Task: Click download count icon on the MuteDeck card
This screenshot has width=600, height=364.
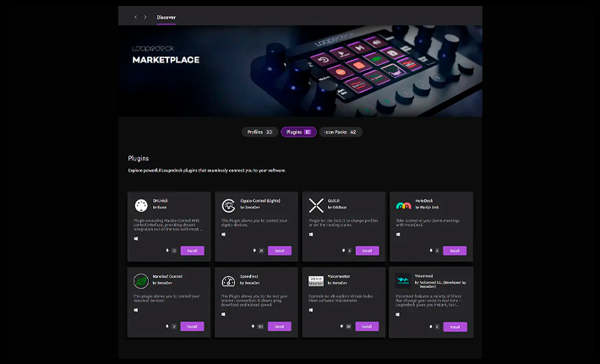Action: (x=431, y=251)
